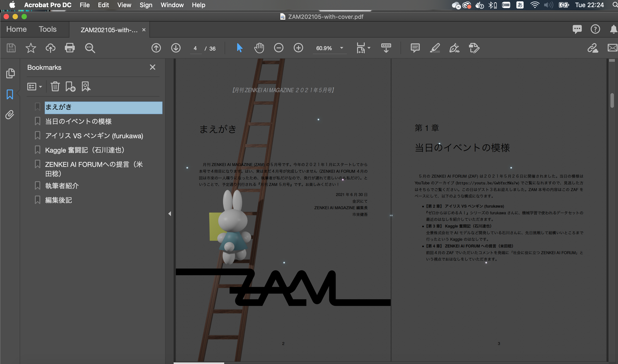This screenshot has width=618, height=364.
Task: Open Attachments paperclip panel
Action: (10, 115)
